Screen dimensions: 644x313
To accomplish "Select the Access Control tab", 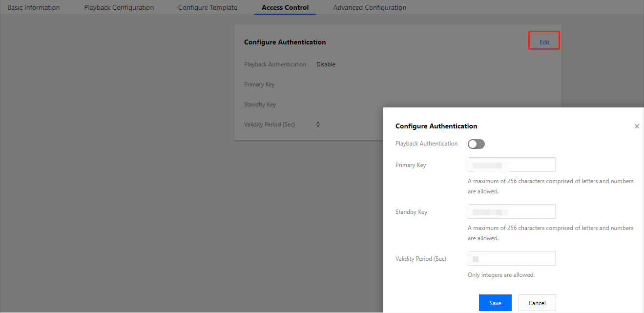I will pos(285,8).
